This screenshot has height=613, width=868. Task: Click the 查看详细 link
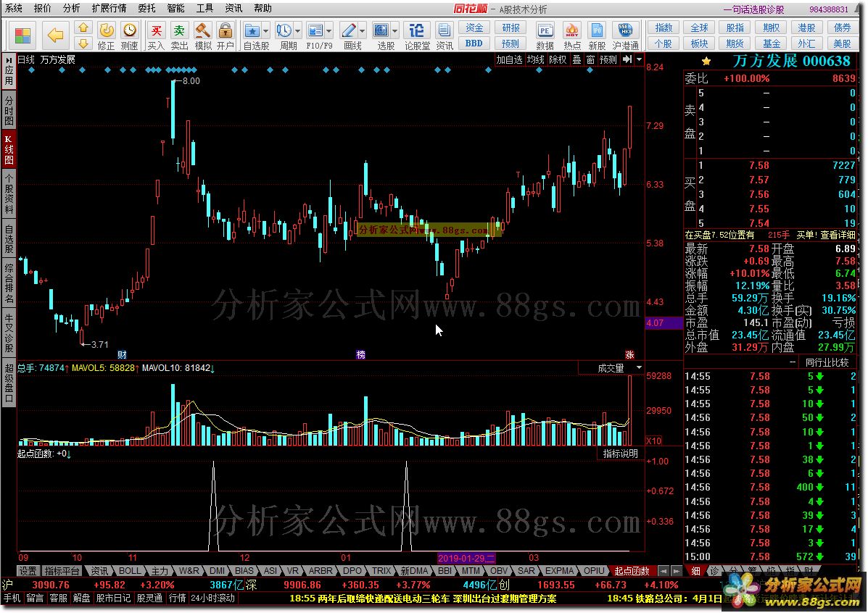pyautogui.click(x=838, y=235)
